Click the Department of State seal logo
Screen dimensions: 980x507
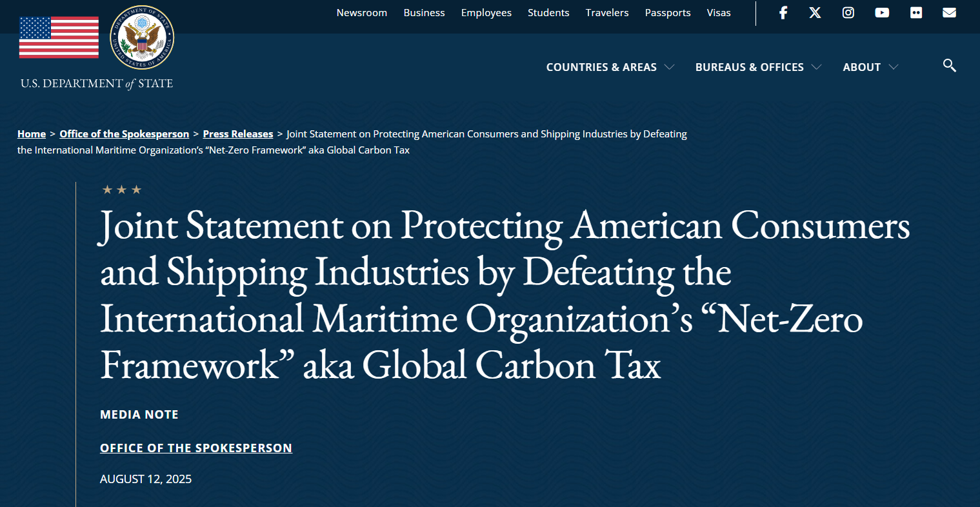click(142, 38)
